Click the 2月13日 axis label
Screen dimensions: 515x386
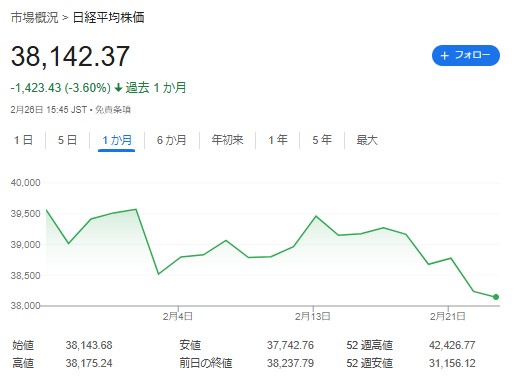pyautogui.click(x=312, y=316)
